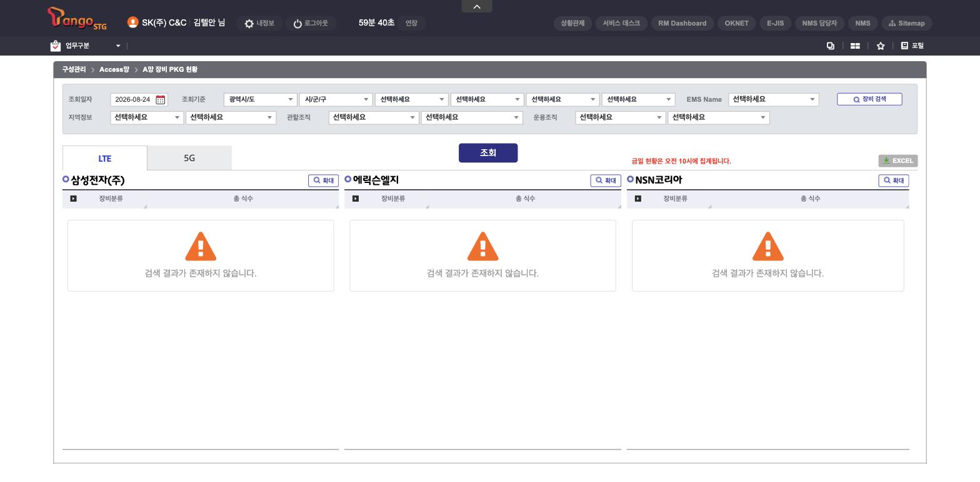Open 내정보 via the gear icon

coord(249,24)
